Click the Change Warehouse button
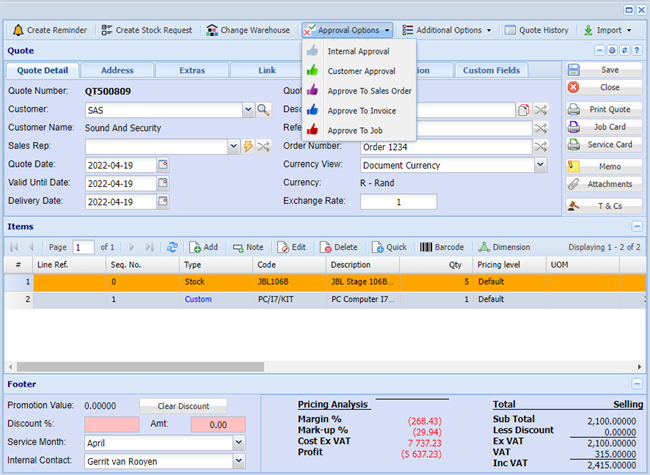 (248, 30)
